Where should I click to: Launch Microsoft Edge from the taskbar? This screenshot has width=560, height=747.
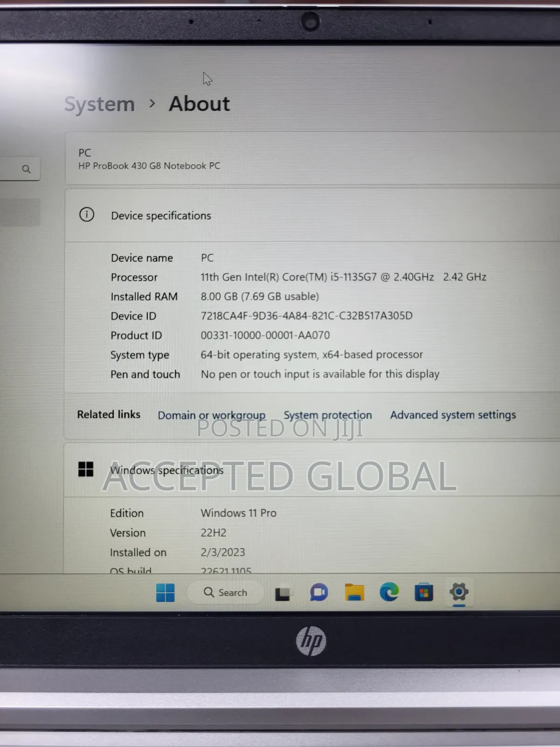389,592
